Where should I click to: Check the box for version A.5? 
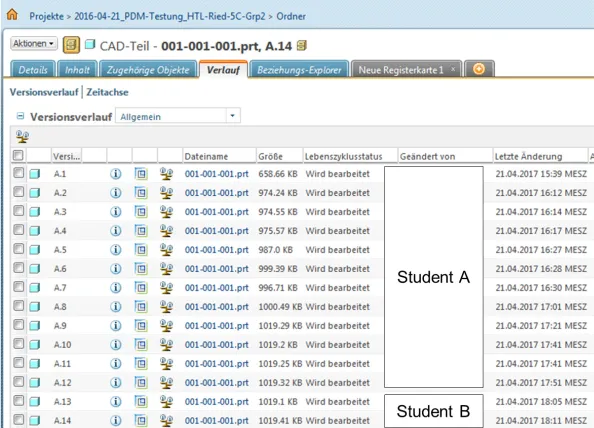point(18,249)
